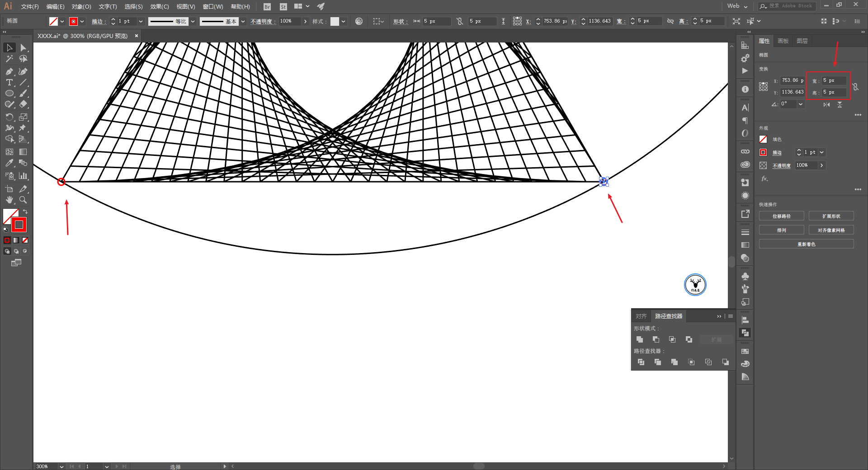
Task: Select the Pen tool
Action: pos(9,71)
